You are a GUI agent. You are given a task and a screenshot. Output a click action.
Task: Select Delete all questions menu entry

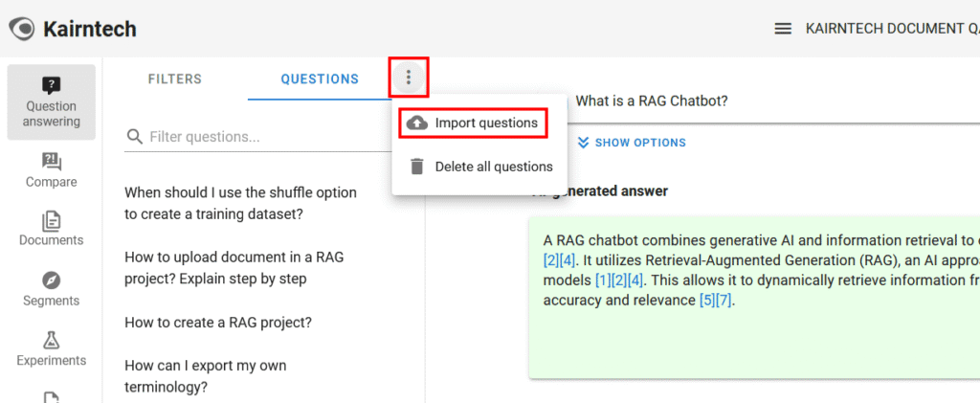(493, 167)
